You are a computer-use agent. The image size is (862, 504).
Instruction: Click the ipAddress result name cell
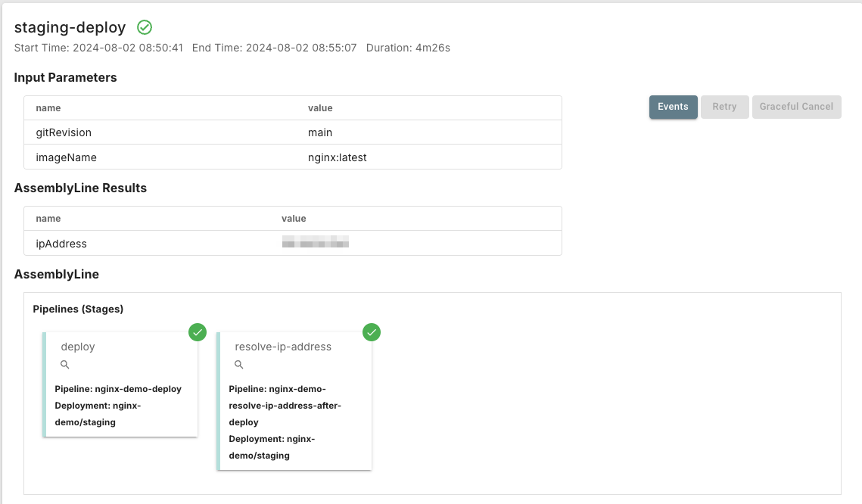[61, 244]
